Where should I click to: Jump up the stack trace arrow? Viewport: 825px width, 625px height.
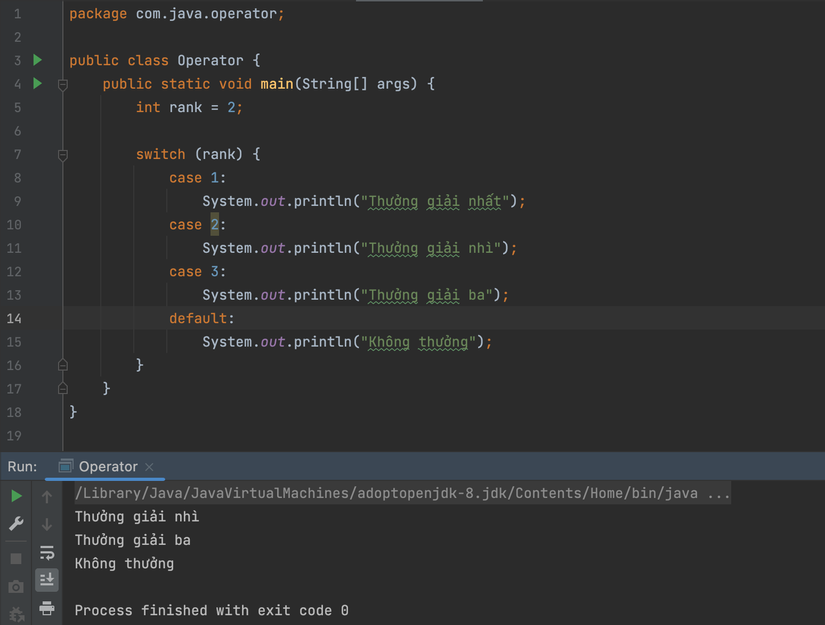47,497
